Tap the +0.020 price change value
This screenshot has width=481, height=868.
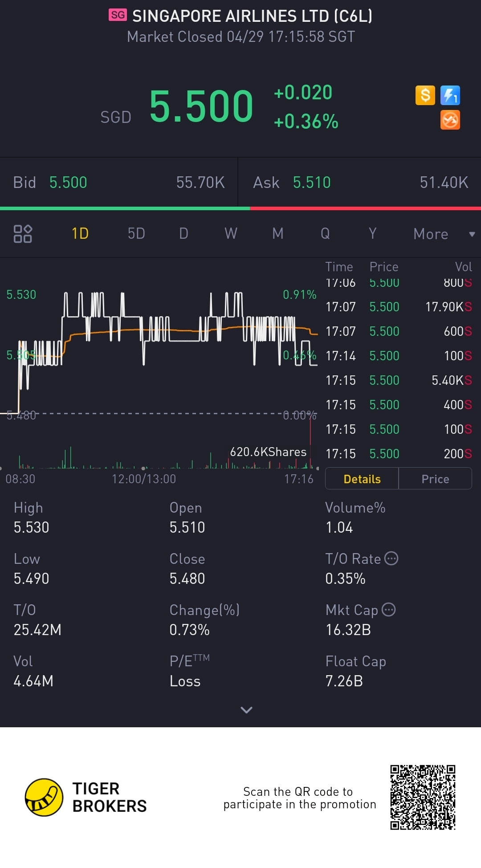303,93
